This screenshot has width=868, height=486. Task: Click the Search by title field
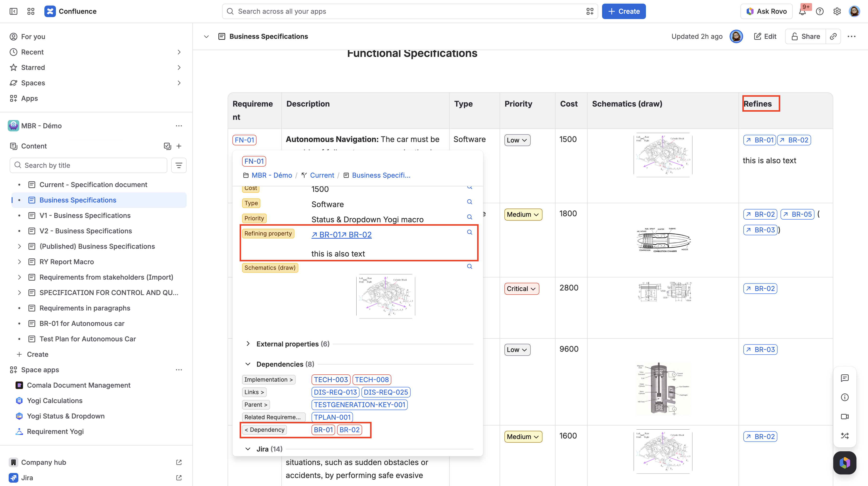pyautogui.click(x=89, y=165)
